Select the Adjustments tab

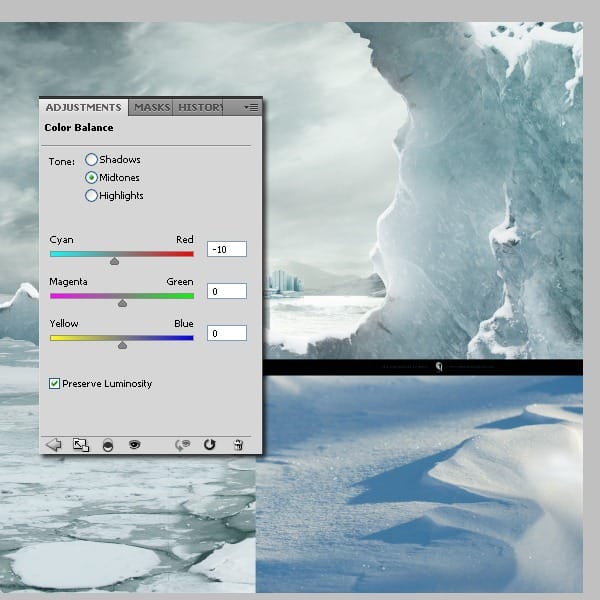tap(84, 107)
